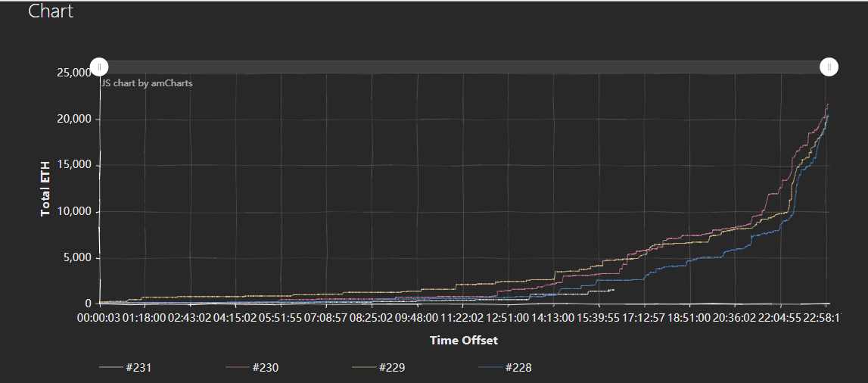Click the chart scrollbar track between the handles
This screenshot has height=383, width=868.
464,67
